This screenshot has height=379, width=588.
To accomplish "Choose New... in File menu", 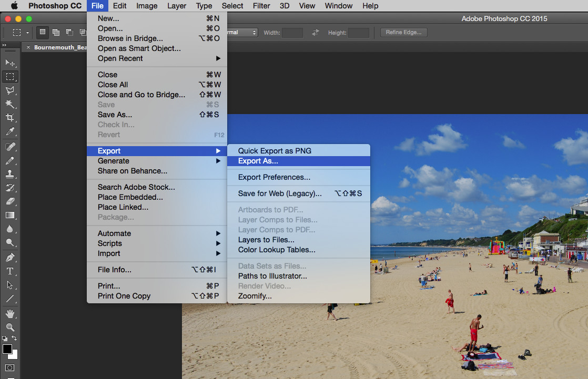I will click(x=157, y=18).
